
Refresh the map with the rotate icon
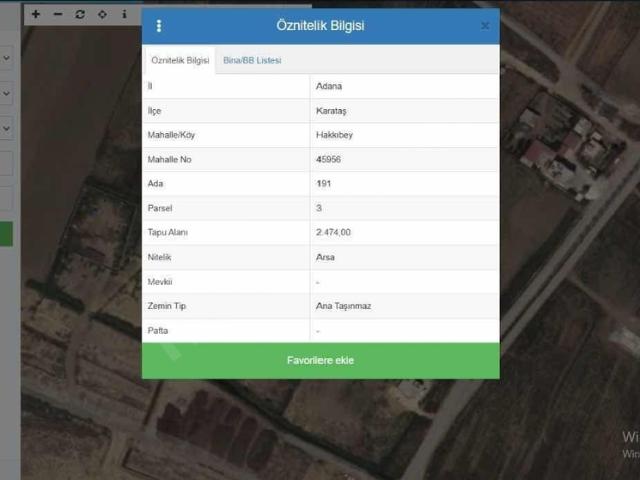point(80,14)
